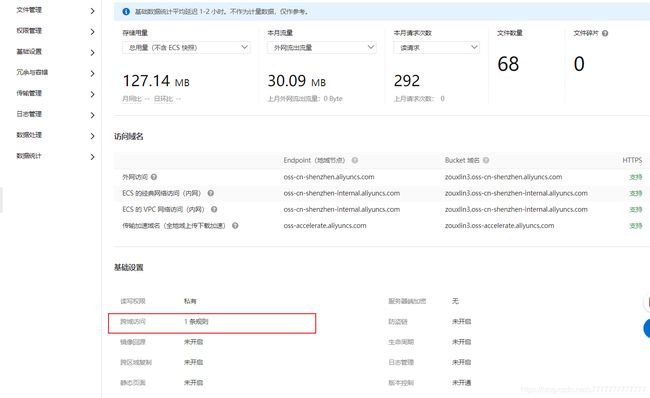Expand the 数据处理 sidebar chevron
Viewport: 650px width, 398px height.
(x=92, y=136)
